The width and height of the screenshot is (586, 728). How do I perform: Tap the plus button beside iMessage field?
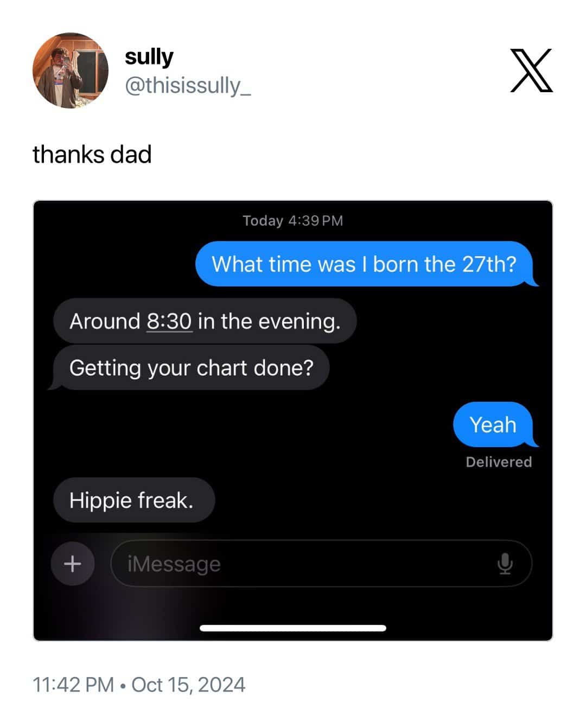(x=73, y=564)
